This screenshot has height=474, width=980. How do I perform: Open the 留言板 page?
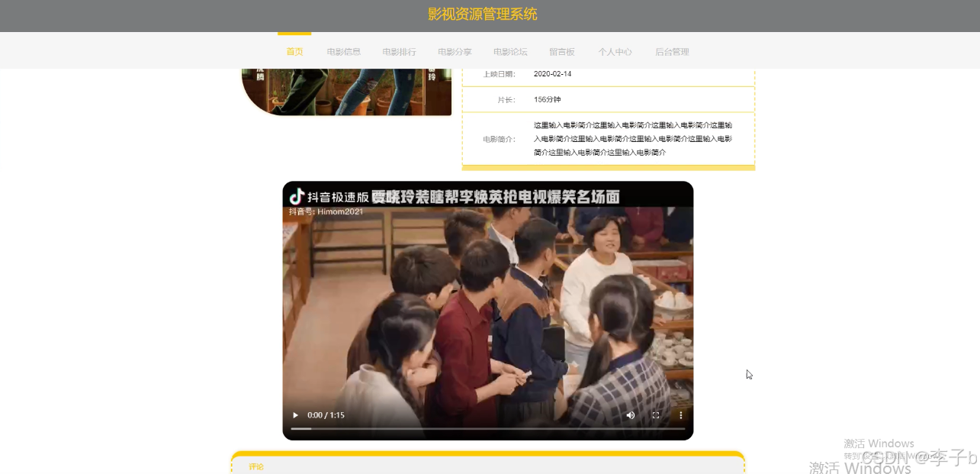562,52
